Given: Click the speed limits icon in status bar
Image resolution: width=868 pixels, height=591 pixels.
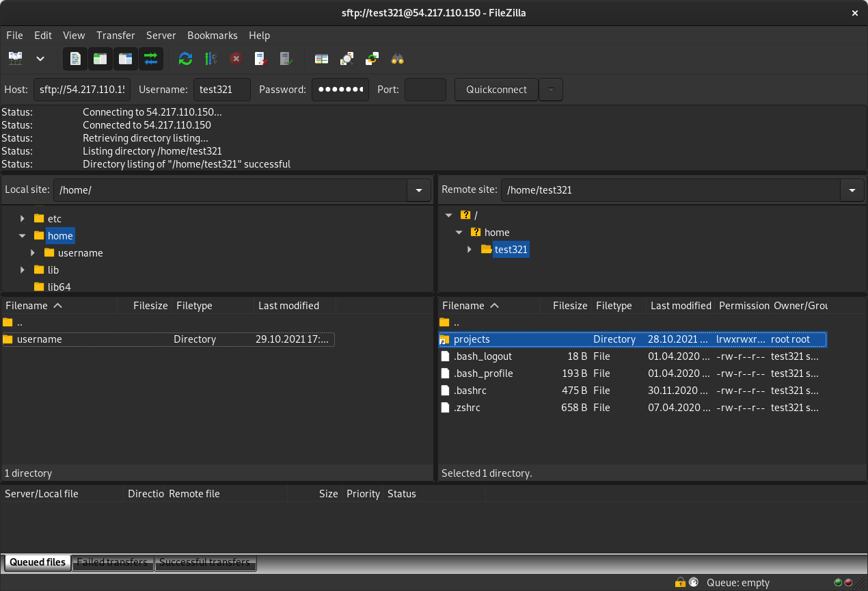Looking at the screenshot, I should 693,583.
